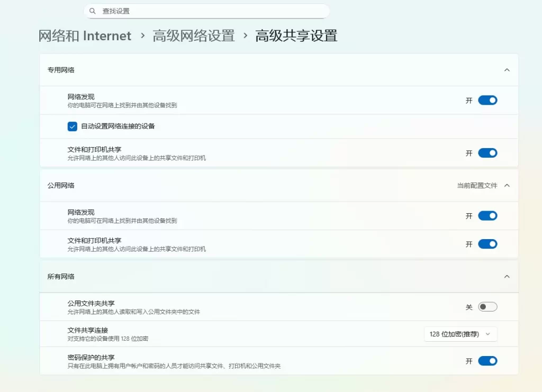This screenshot has height=392, width=542.
Task: Click the magnifier icon in the search box
Action: [x=93, y=11]
